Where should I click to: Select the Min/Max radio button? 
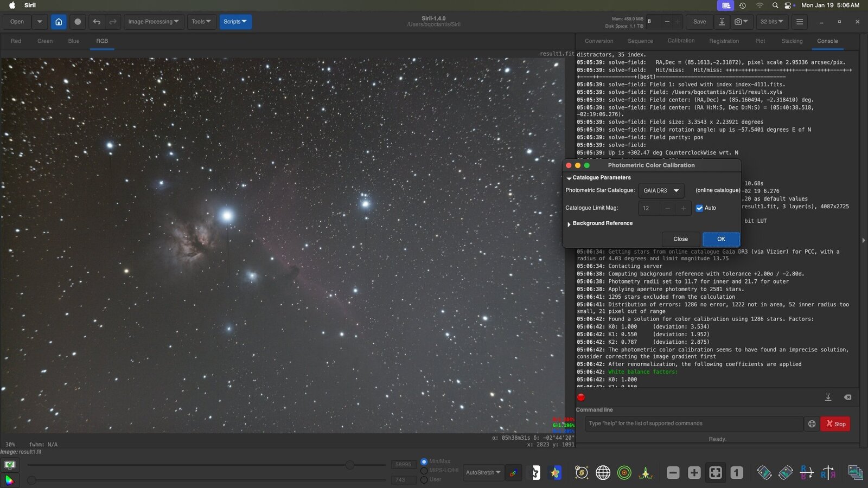[424, 461]
